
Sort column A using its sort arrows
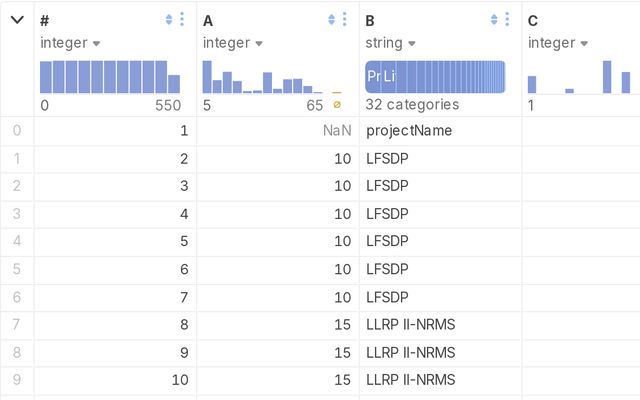pos(331,20)
